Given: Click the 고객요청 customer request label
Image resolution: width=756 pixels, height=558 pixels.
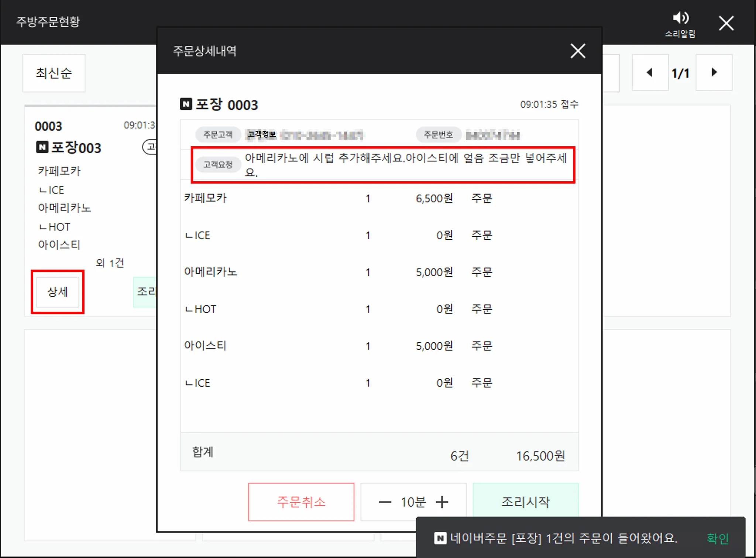Looking at the screenshot, I should (218, 165).
